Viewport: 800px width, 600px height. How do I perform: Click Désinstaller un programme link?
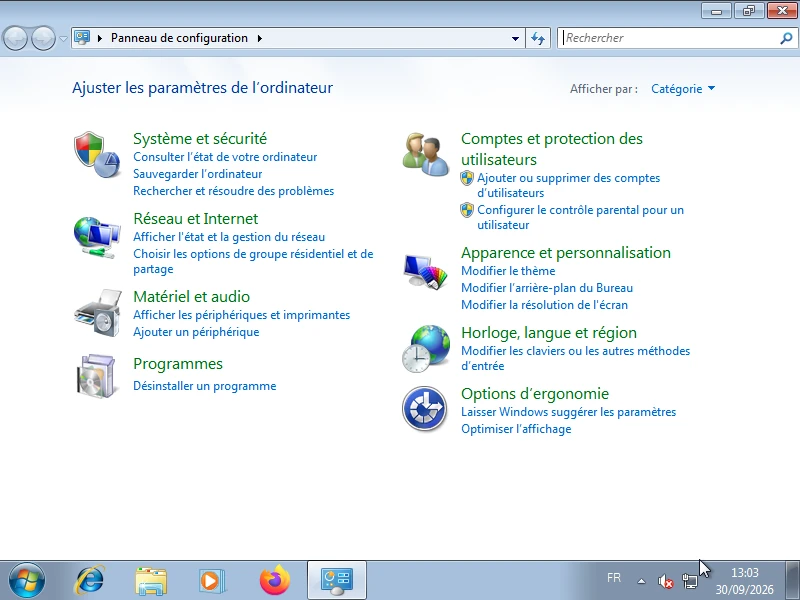[205, 386]
